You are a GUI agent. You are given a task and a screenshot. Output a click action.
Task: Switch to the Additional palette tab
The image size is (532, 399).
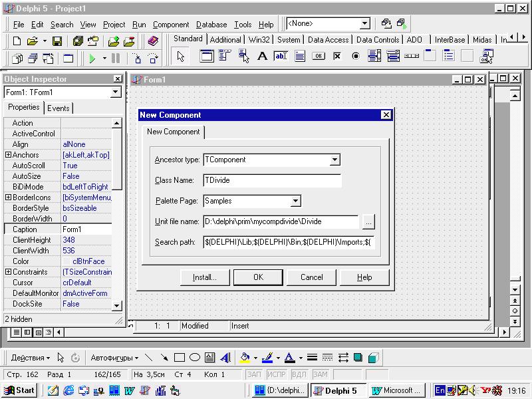[225, 40]
